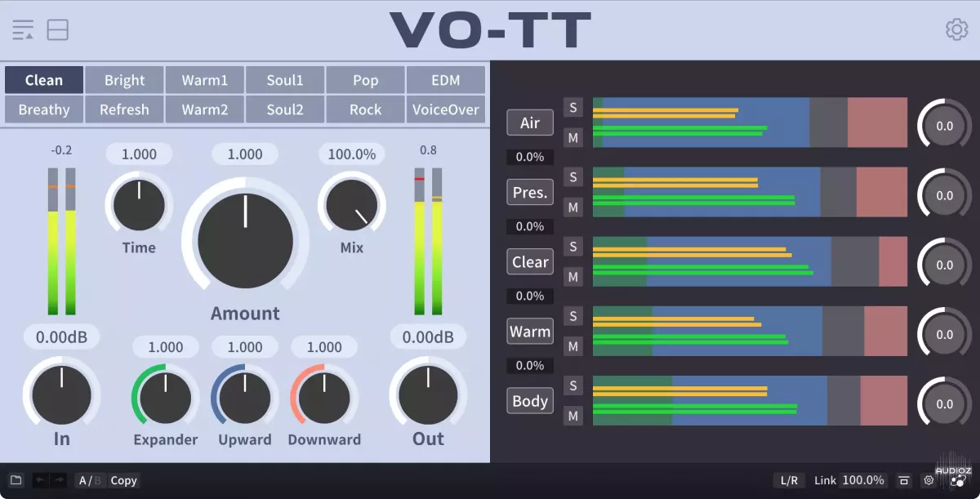Solo the Air band
The height and width of the screenshot is (499, 980).
tap(573, 107)
